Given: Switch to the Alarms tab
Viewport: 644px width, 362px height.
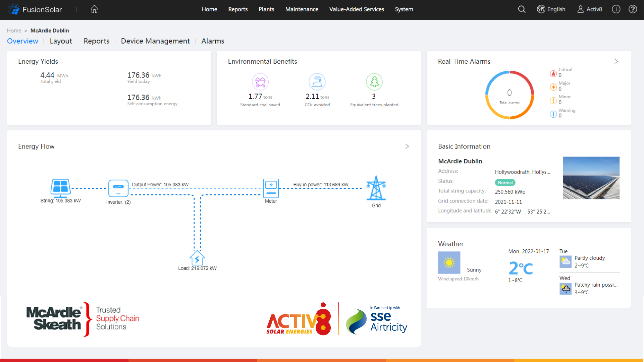Looking at the screenshot, I should (x=213, y=41).
